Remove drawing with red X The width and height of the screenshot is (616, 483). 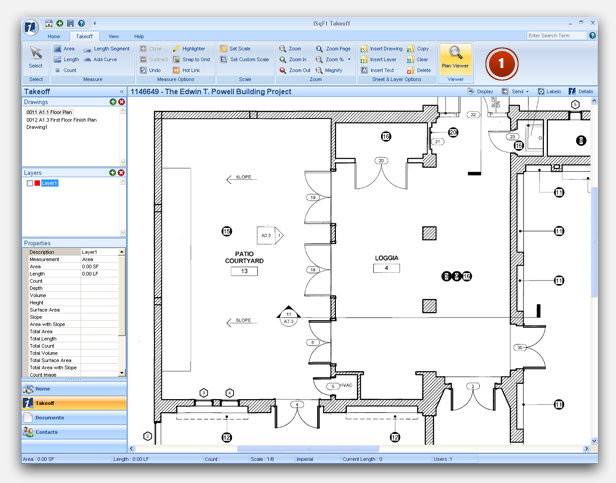click(x=122, y=102)
